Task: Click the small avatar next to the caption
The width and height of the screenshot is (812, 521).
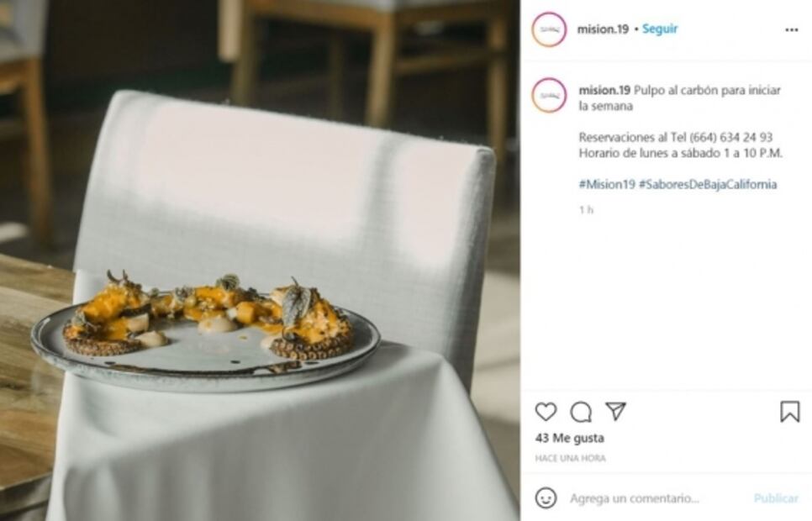Action: (x=548, y=93)
